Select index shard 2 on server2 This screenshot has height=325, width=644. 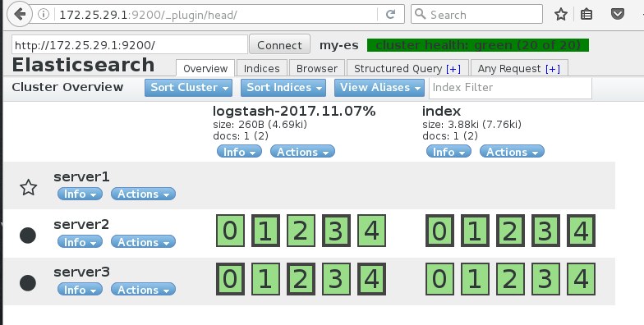(x=511, y=231)
